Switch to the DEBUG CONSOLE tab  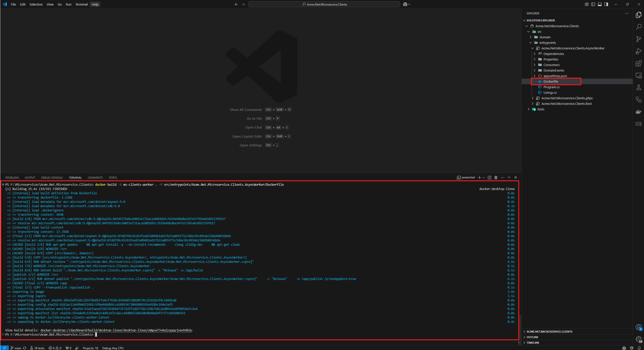click(52, 178)
